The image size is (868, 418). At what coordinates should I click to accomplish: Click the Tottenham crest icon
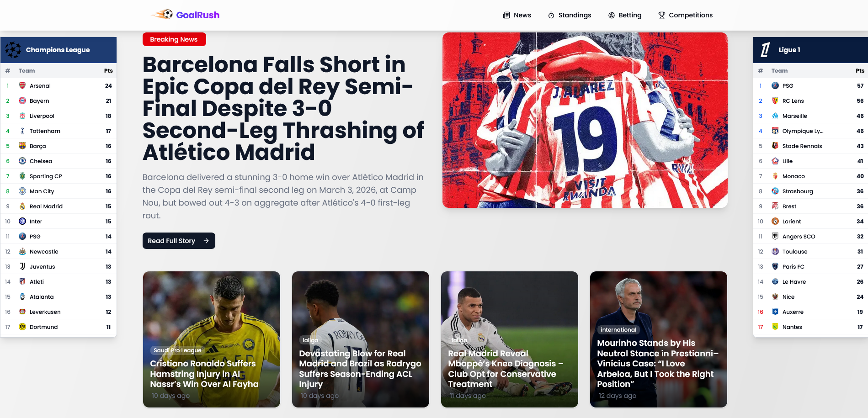pos(22,131)
